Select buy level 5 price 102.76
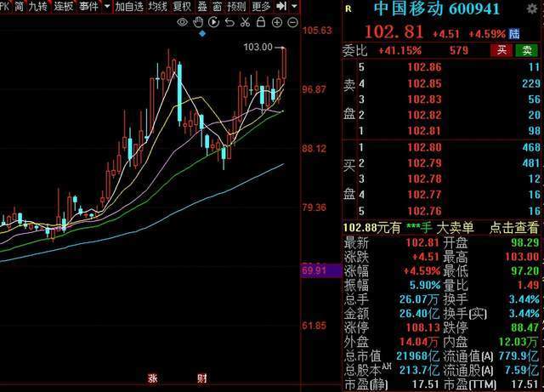544x392 pixels. pos(424,211)
